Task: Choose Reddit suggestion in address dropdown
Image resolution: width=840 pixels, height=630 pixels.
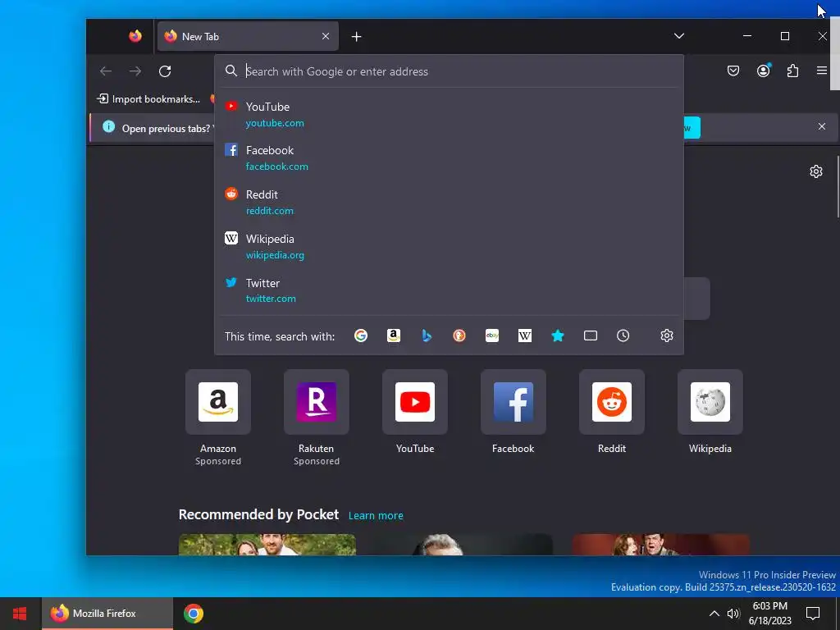Action: 449,202
